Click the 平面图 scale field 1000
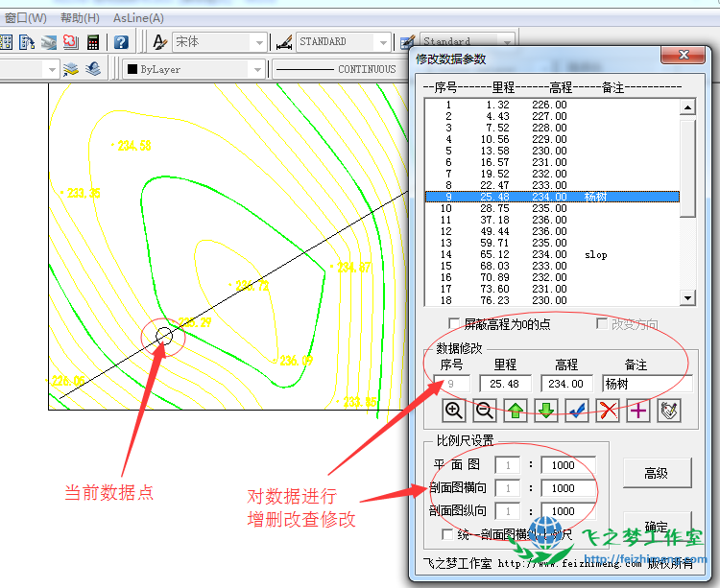Screen dimensions: 720x588 coord(568,465)
